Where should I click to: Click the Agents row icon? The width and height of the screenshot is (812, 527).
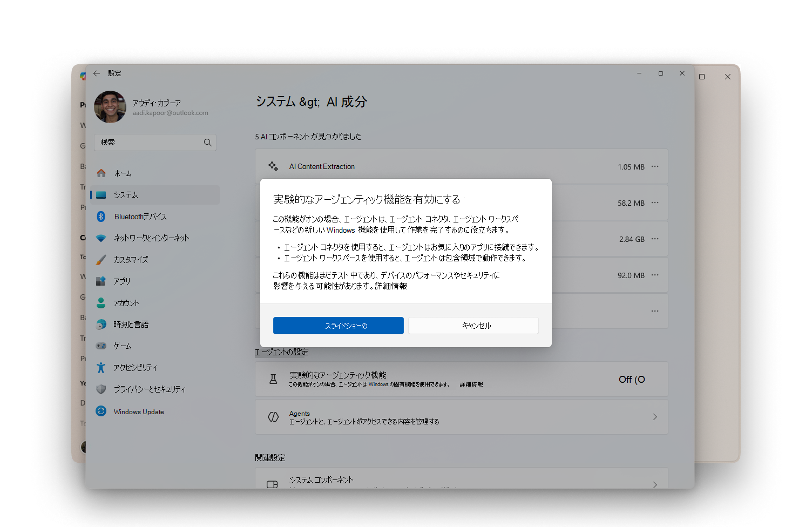pos(273,417)
